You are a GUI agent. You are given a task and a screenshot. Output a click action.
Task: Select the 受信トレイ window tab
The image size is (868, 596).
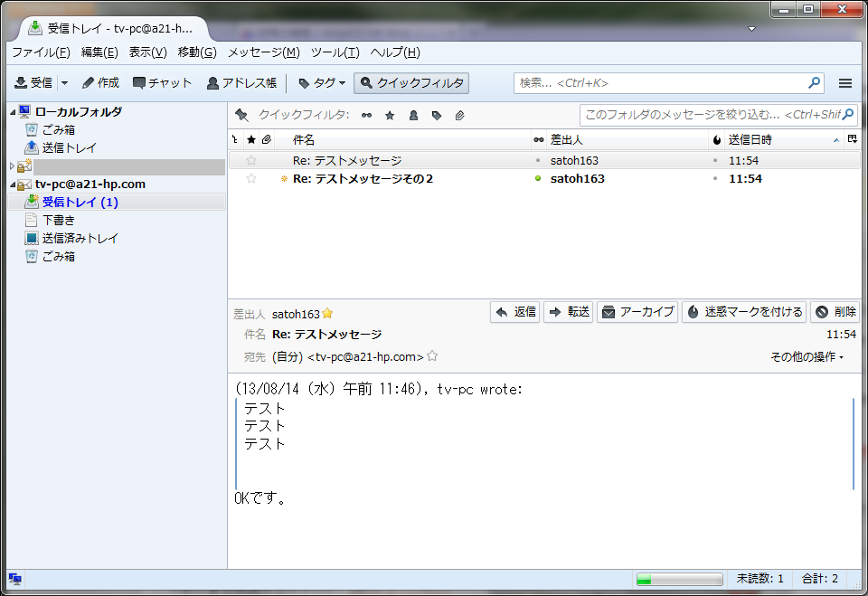(114, 28)
